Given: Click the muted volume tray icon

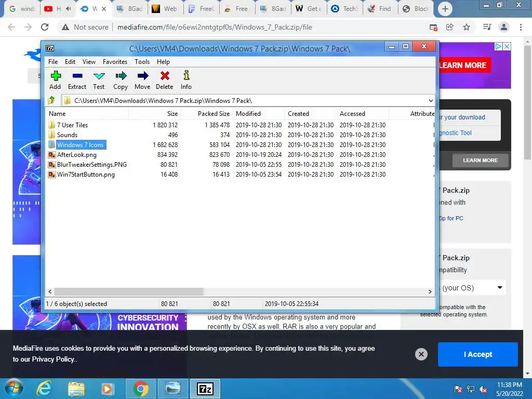Looking at the screenshot, I should [483, 389].
